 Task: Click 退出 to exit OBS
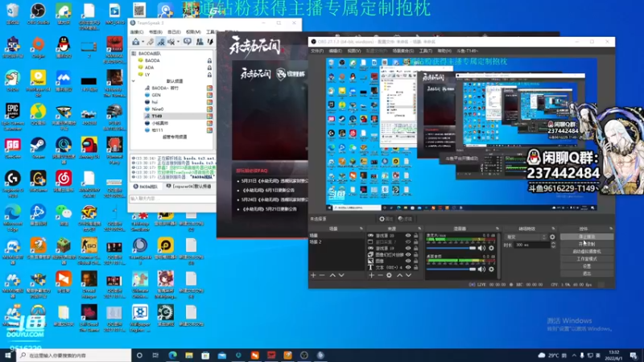click(587, 274)
